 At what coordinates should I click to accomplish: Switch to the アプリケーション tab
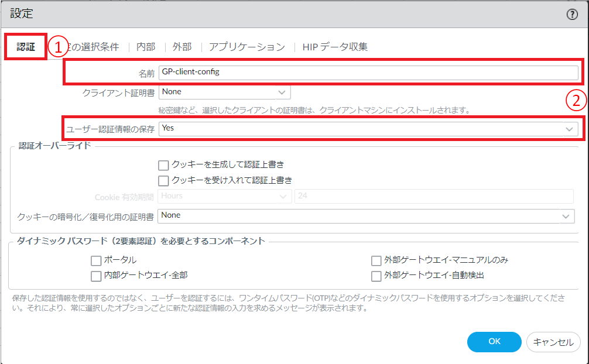247,47
